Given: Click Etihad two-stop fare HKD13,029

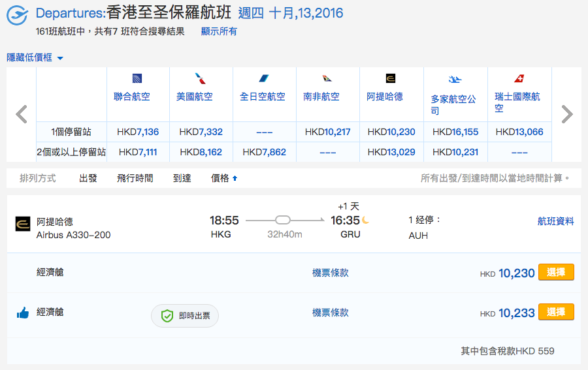Looking at the screenshot, I should tap(391, 152).
